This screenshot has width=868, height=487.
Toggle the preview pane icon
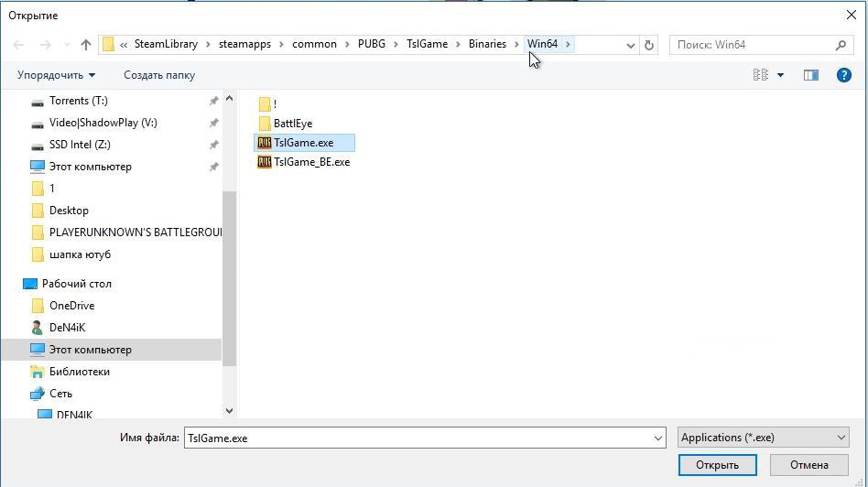tap(811, 75)
